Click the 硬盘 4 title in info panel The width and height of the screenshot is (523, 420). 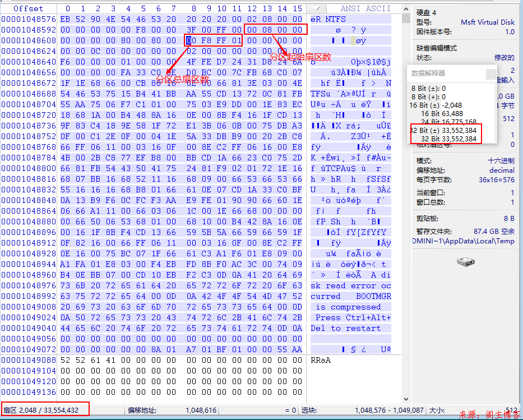click(426, 13)
